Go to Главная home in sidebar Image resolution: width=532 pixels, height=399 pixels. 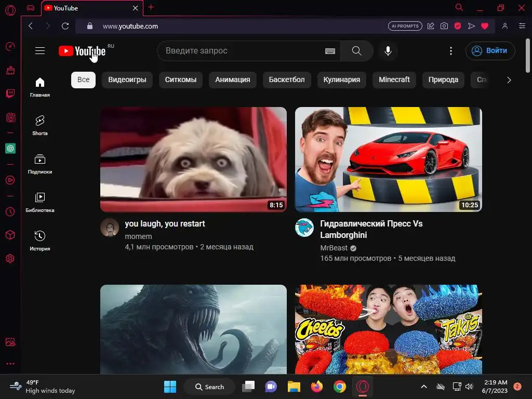[x=40, y=87]
